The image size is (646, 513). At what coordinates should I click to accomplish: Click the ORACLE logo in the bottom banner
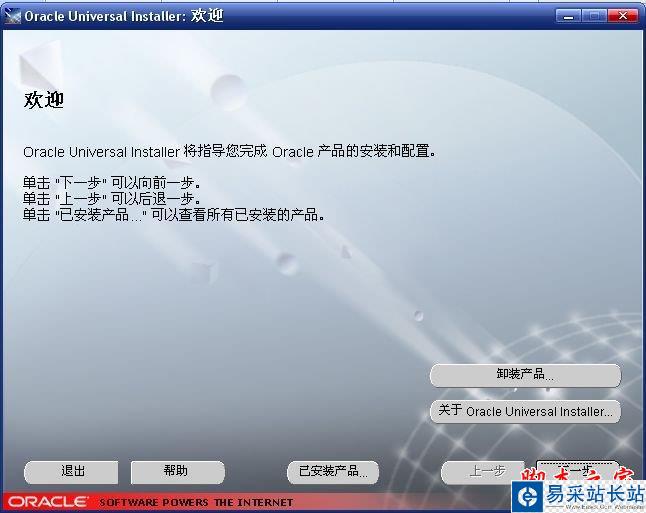(x=47, y=502)
